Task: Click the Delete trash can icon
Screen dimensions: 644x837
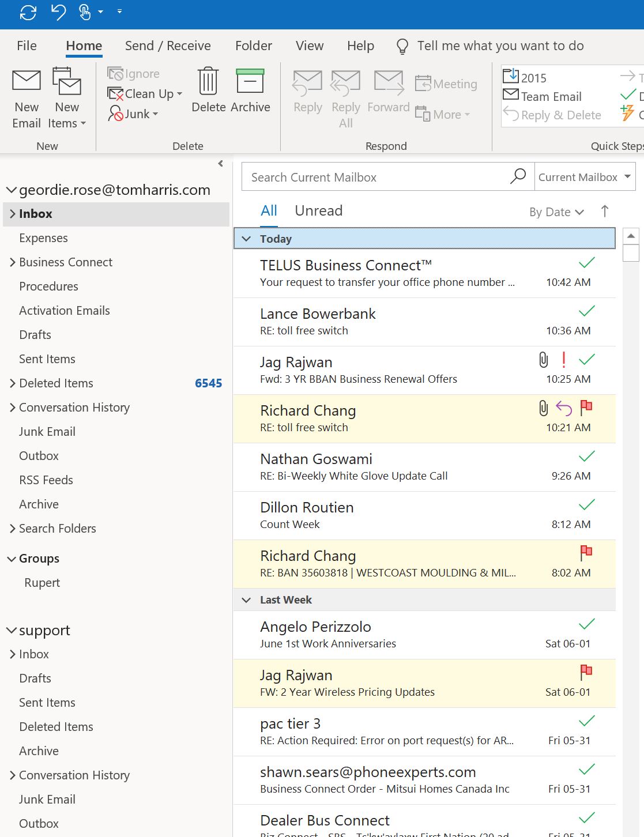Action: coord(208,81)
